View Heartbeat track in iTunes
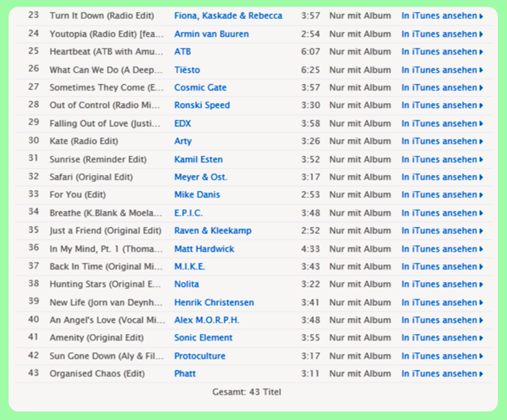 point(442,51)
